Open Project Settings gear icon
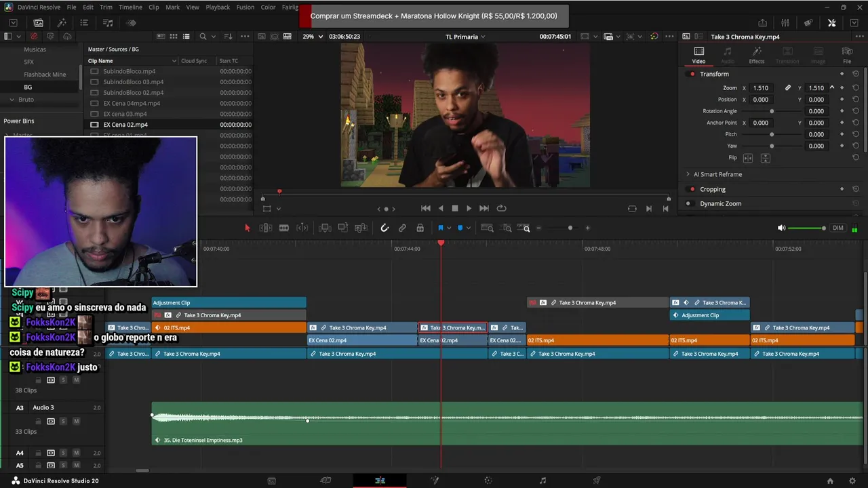The width and height of the screenshot is (868, 488). (852, 481)
